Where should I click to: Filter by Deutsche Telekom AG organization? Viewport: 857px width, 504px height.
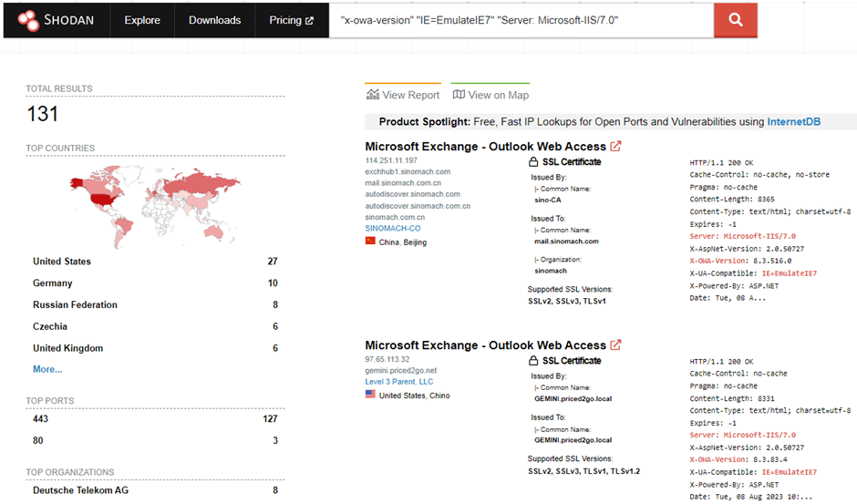155,490
